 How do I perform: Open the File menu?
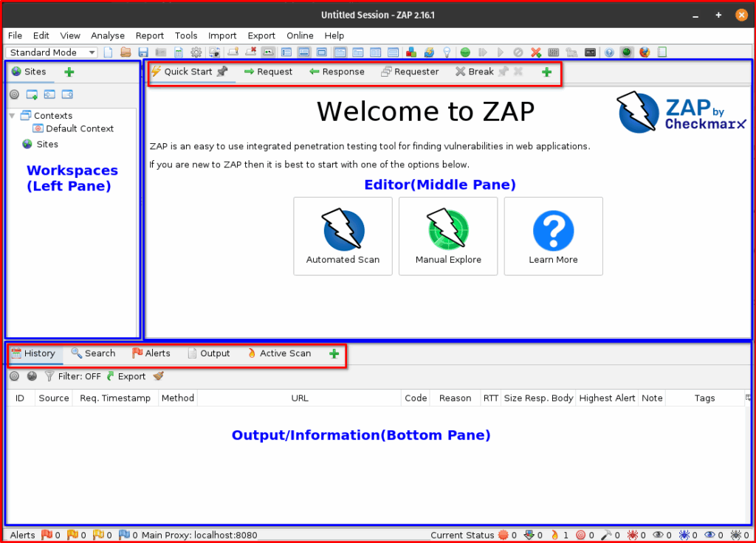click(15, 35)
